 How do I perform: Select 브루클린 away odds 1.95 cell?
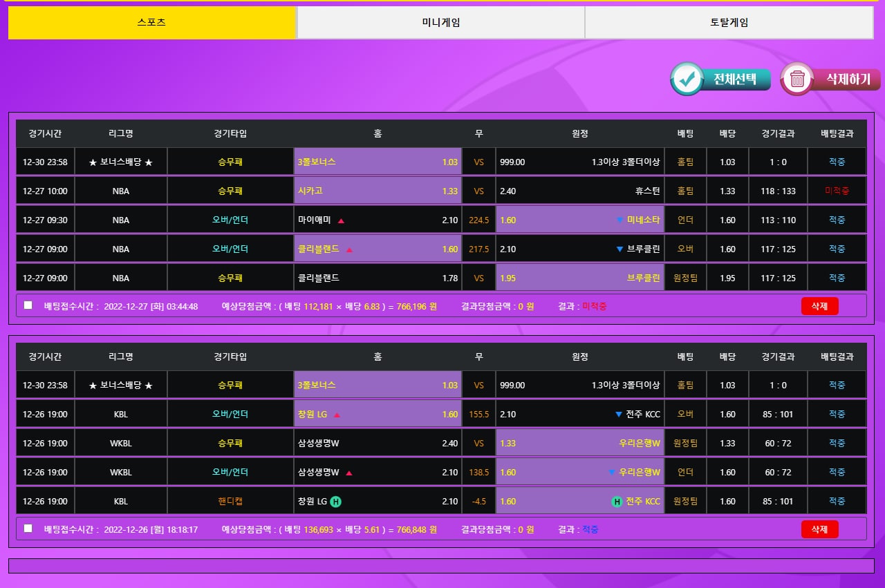point(579,278)
